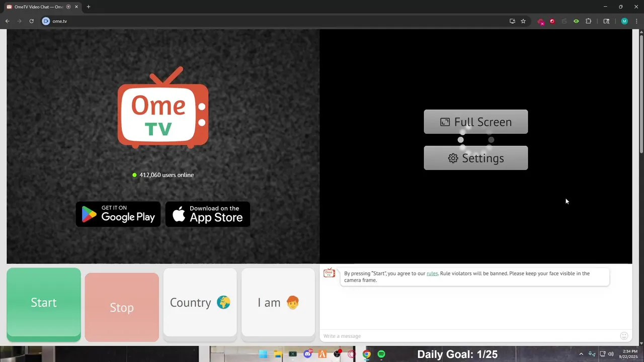The height and width of the screenshot is (362, 644).
Task: Open File Explorer from taskbar
Action: [x=278, y=354]
